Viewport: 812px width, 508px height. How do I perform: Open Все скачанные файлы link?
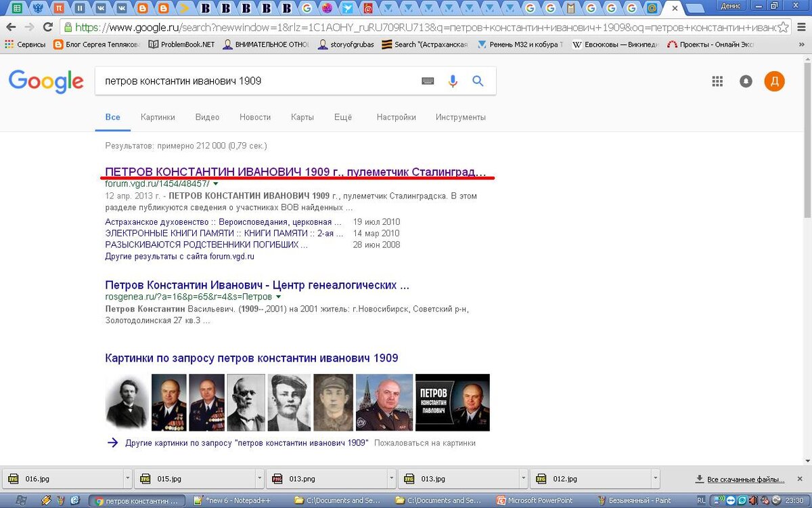(746, 479)
